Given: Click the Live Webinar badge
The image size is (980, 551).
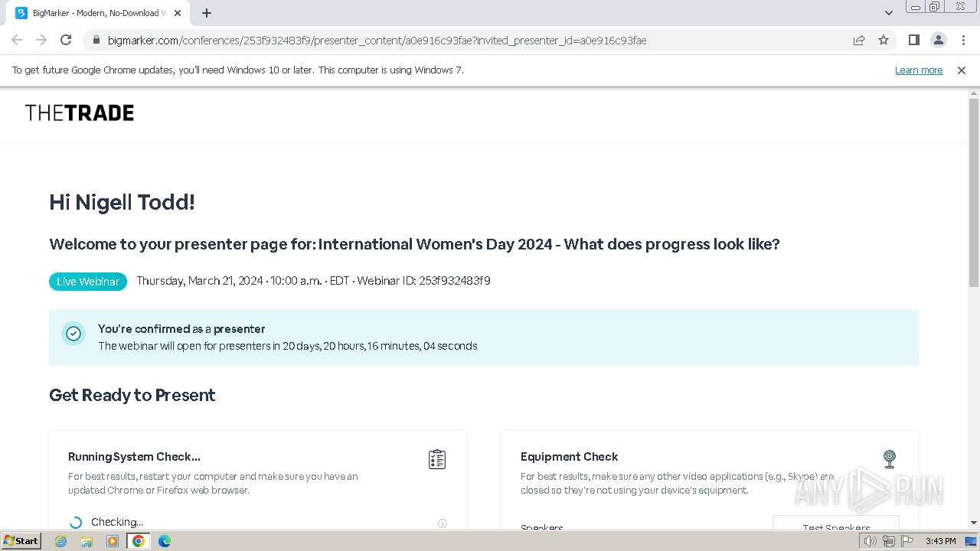Looking at the screenshot, I should [88, 282].
